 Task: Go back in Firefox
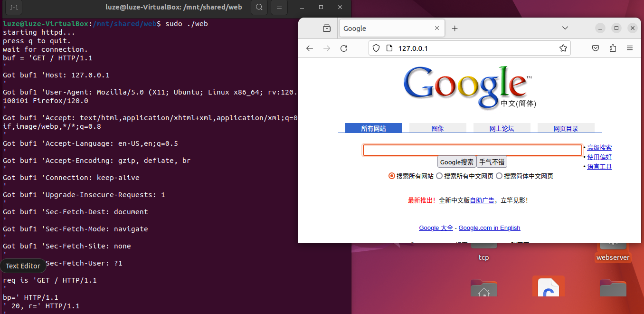pyautogui.click(x=310, y=48)
